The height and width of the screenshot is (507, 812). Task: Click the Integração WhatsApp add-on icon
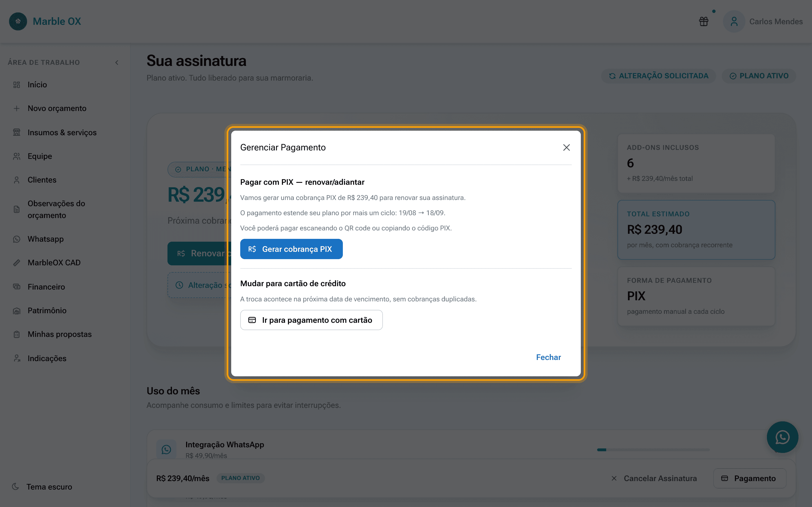tap(166, 449)
